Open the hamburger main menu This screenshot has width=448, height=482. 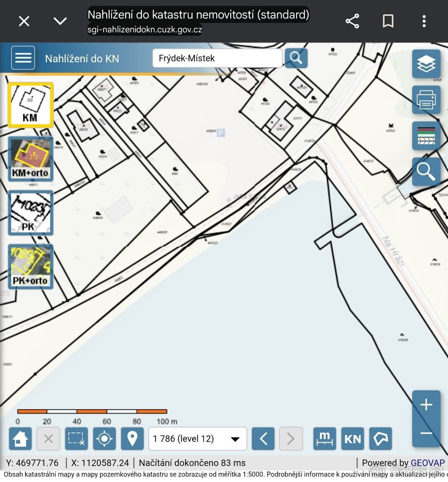pos(23,58)
